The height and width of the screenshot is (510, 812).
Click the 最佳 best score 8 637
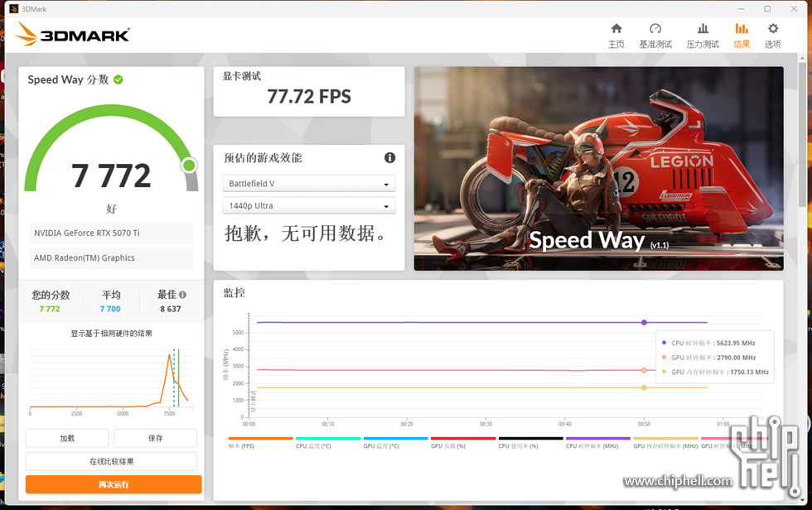pos(171,309)
